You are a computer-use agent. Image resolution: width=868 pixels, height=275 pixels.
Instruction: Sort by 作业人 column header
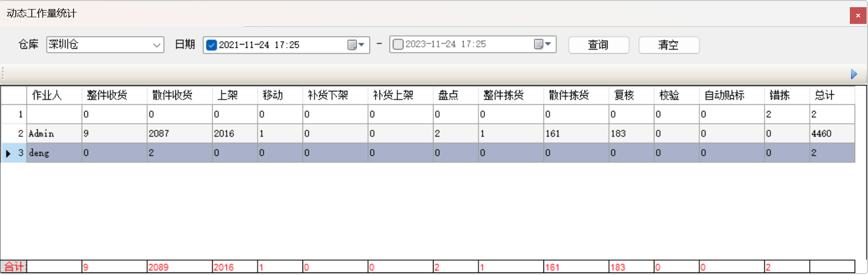coord(54,95)
